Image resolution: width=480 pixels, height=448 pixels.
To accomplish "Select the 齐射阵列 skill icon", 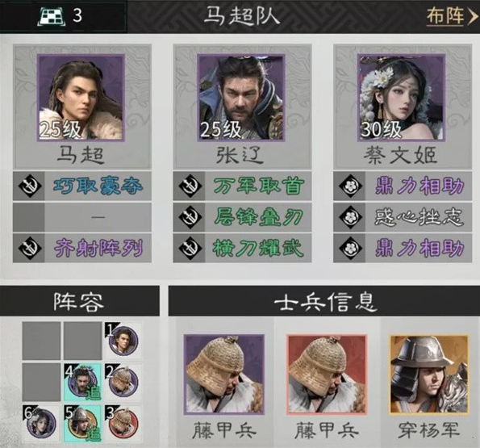I will [29, 248].
